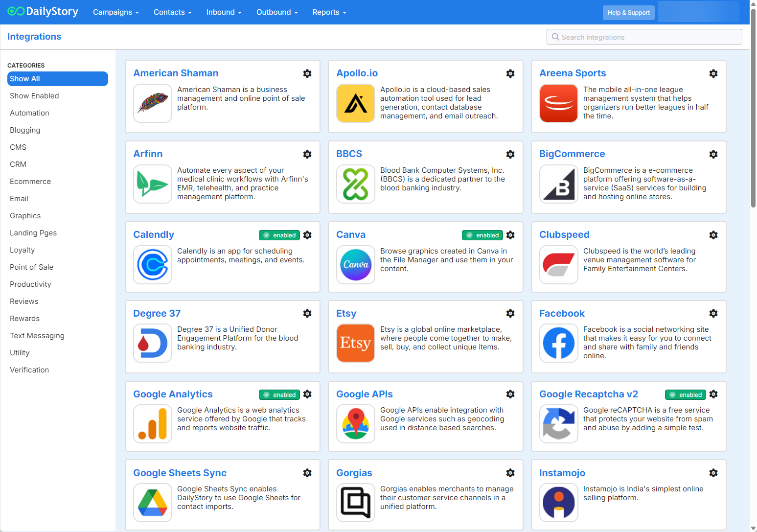Select the Verification category
The image size is (757, 532).
[58, 370]
